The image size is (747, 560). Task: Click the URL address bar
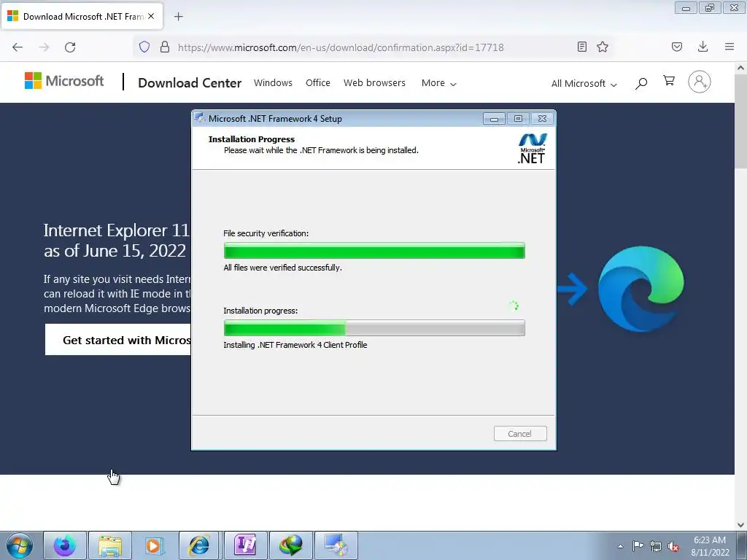(340, 47)
